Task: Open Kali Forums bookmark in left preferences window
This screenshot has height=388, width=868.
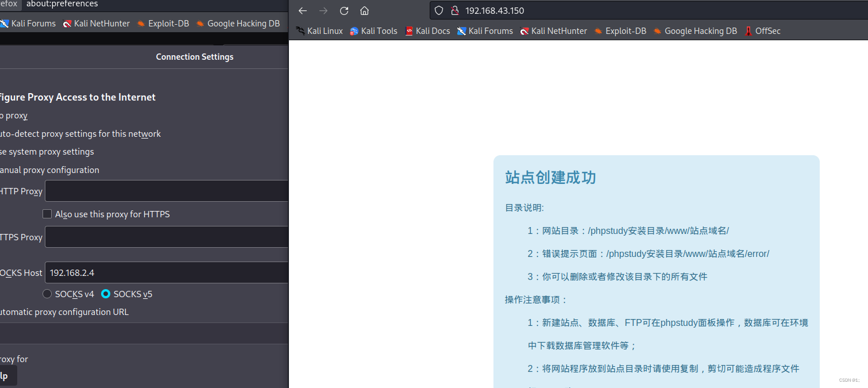Action: (28, 24)
